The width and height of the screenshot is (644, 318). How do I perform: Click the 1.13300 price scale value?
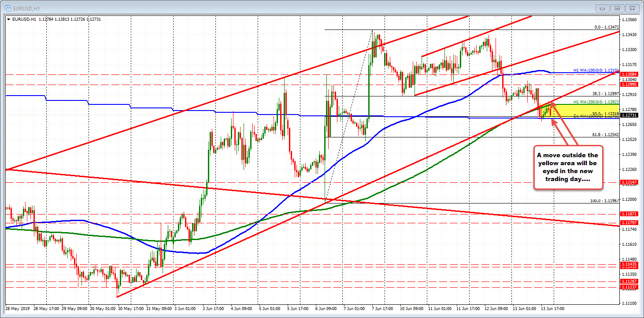tap(629, 49)
